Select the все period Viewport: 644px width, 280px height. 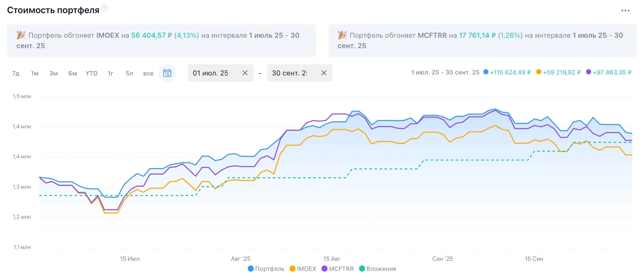click(148, 73)
